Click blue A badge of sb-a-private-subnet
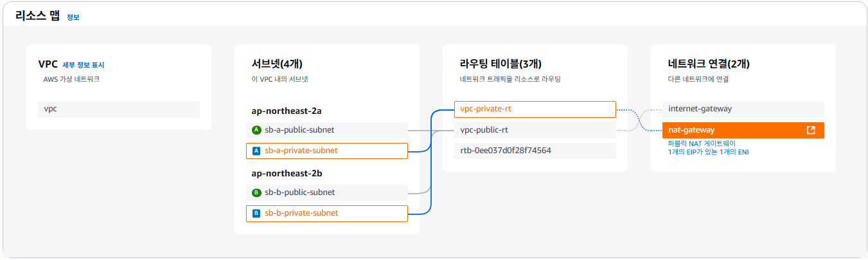The image size is (868, 260). 256,151
